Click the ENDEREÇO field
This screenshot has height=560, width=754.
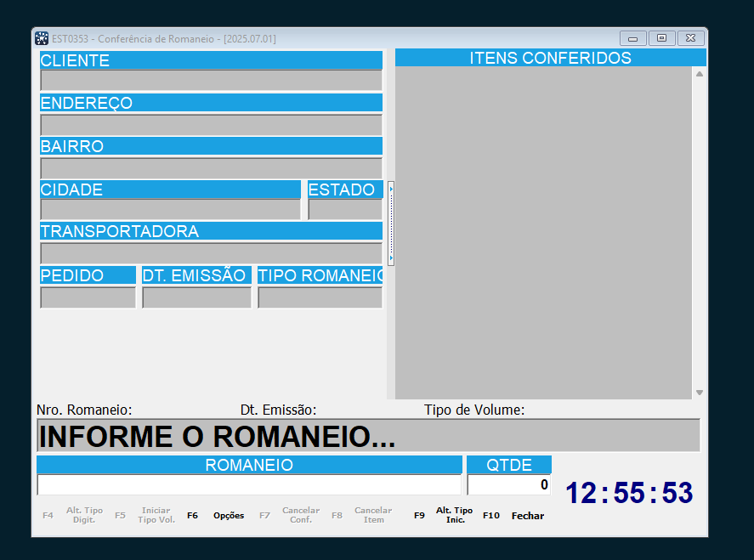[211, 125]
